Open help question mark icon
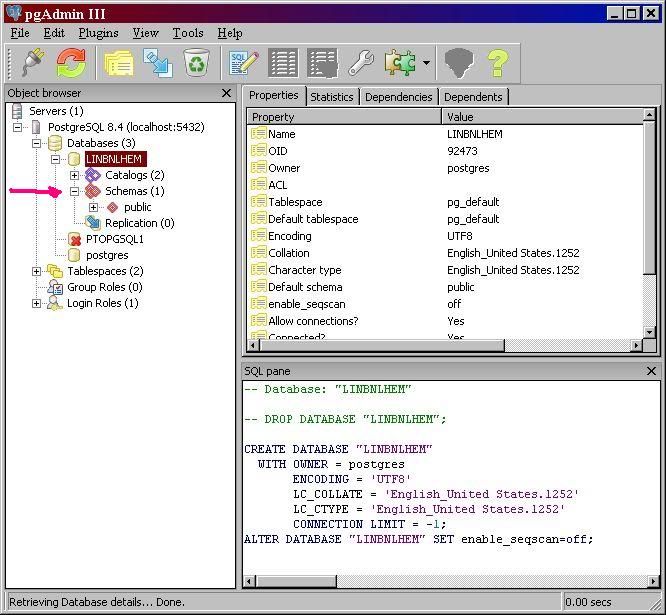Image resolution: width=666 pixels, height=615 pixels. pos(497,63)
